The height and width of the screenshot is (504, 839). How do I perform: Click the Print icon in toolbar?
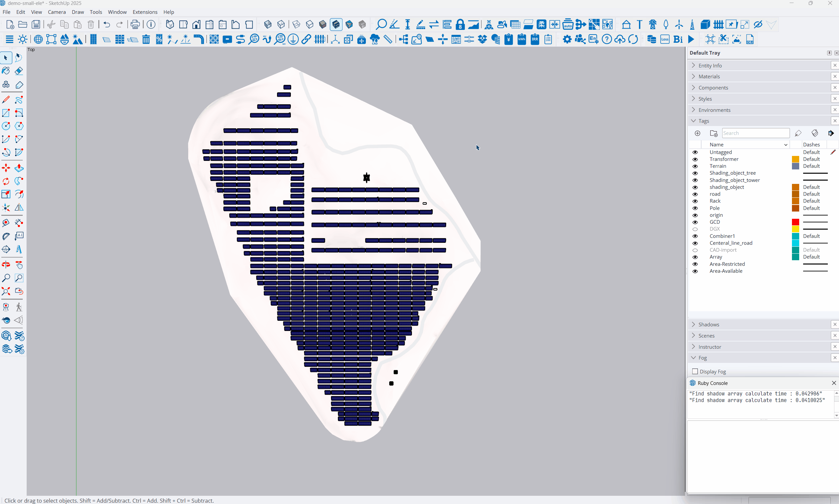pyautogui.click(x=135, y=24)
